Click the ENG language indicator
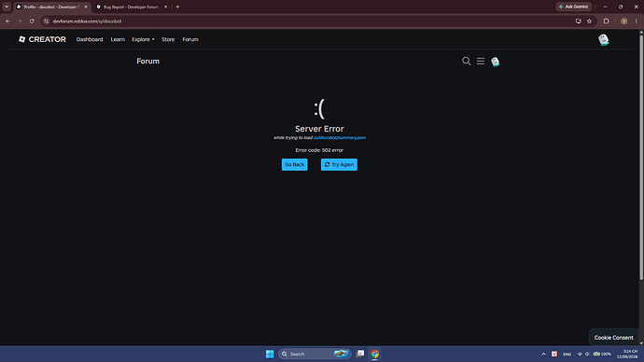Screen dimensions: 644x362 (x=567, y=355)
